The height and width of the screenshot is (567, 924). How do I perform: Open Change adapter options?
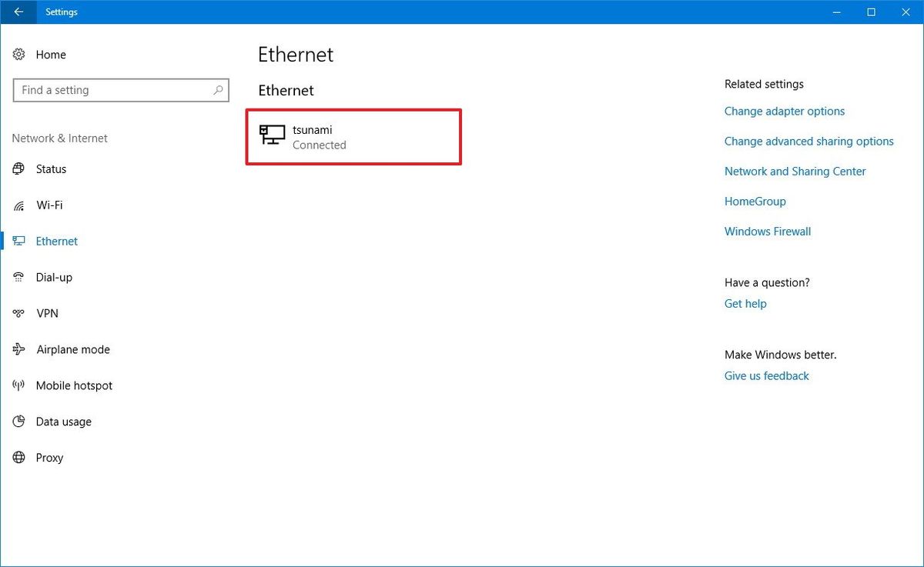tap(784, 111)
